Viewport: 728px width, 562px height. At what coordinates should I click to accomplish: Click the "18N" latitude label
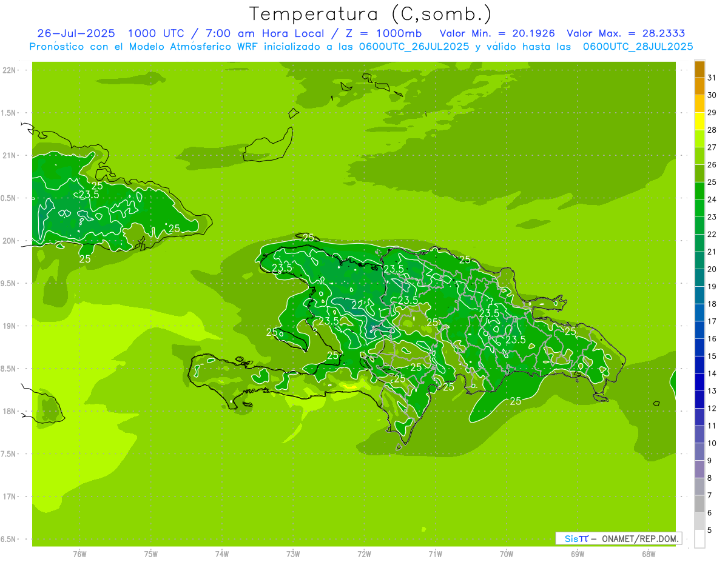[x=9, y=411]
